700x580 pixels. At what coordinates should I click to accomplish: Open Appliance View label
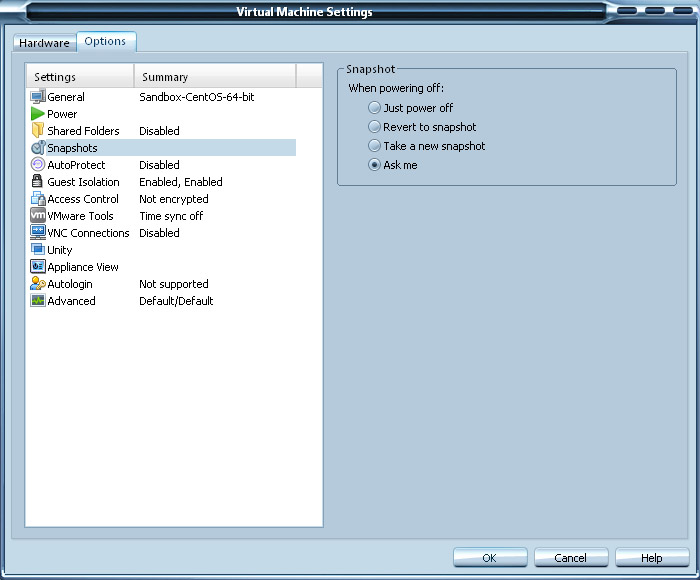point(83,267)
